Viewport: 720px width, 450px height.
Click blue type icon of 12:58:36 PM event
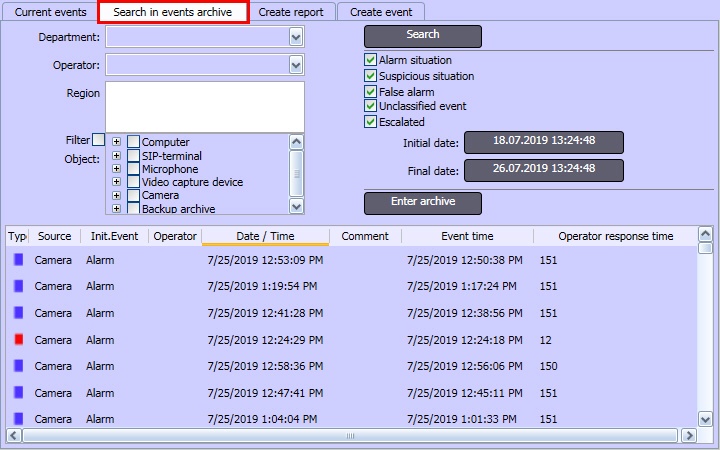[x=18, y=366]
